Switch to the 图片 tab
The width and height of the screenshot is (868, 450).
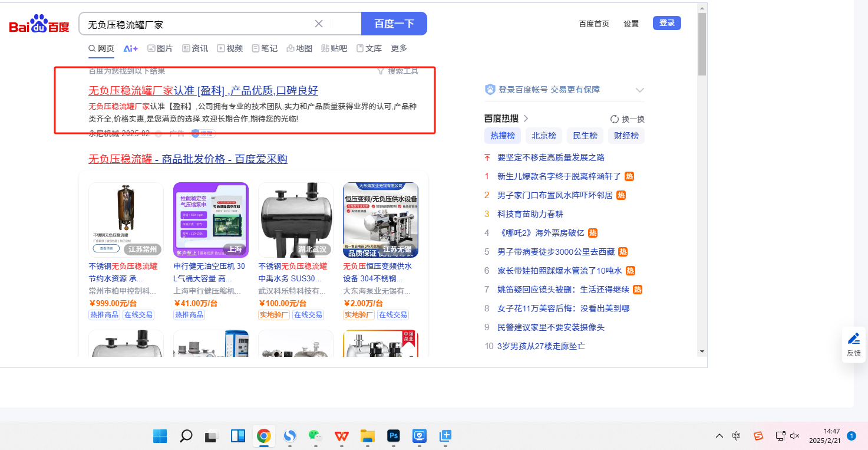coord(160,48)
